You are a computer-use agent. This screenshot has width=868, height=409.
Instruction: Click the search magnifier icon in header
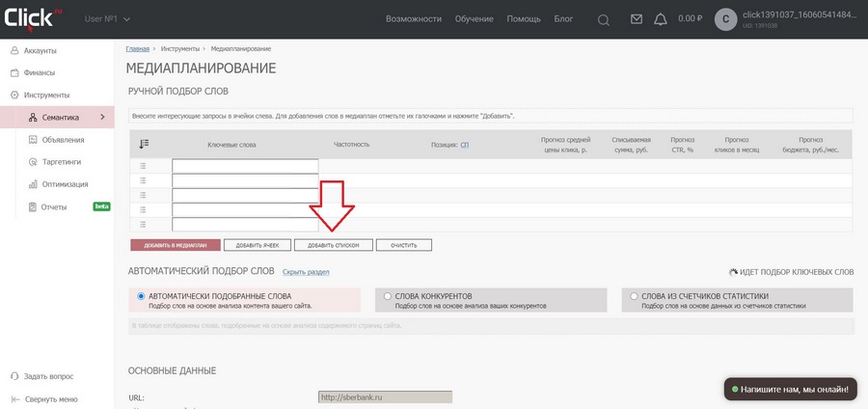point(604,19)
